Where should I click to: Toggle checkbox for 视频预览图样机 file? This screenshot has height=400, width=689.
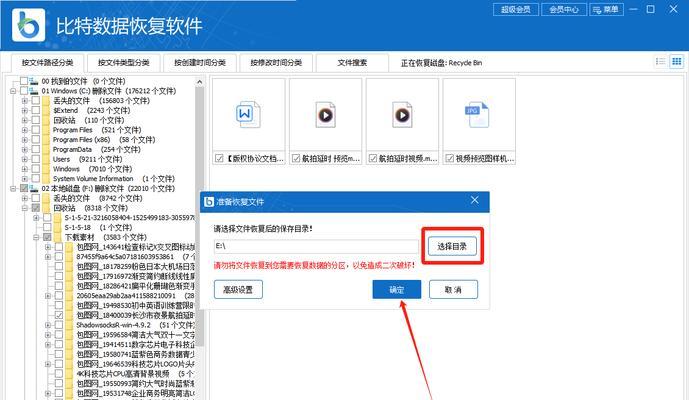point(450,158)
